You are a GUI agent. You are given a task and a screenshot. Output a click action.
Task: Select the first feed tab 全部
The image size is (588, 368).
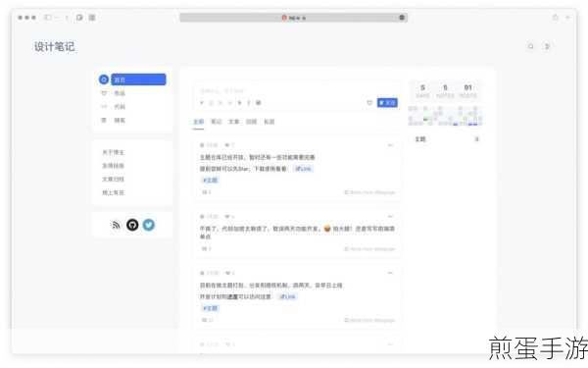click(198, 122)
